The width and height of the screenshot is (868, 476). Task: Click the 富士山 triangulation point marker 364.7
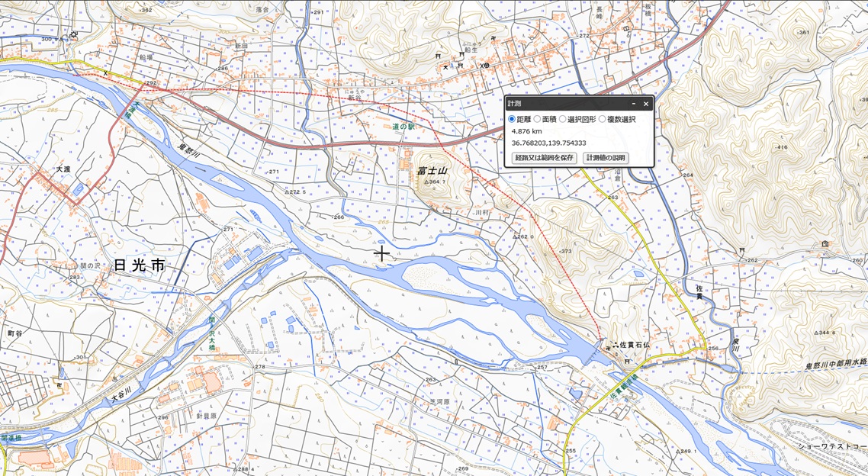(x=426, y=182)
